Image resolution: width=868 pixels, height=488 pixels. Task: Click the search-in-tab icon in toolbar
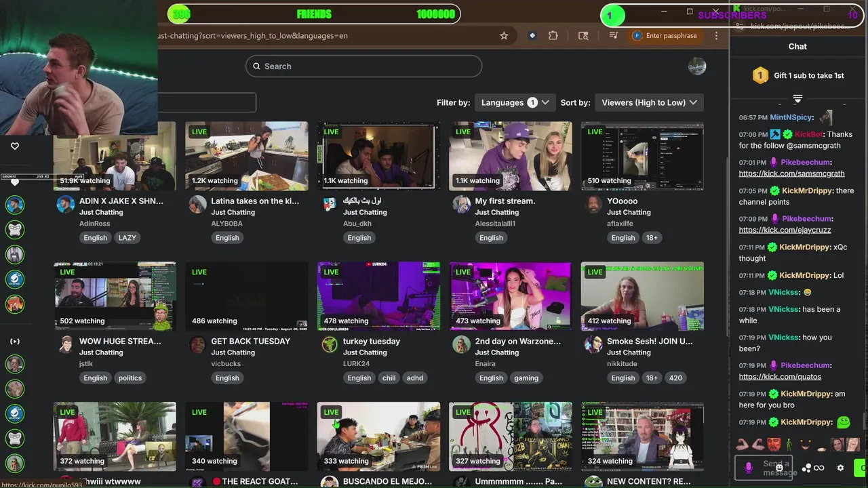pyautogui.click(x=583, y=36)
